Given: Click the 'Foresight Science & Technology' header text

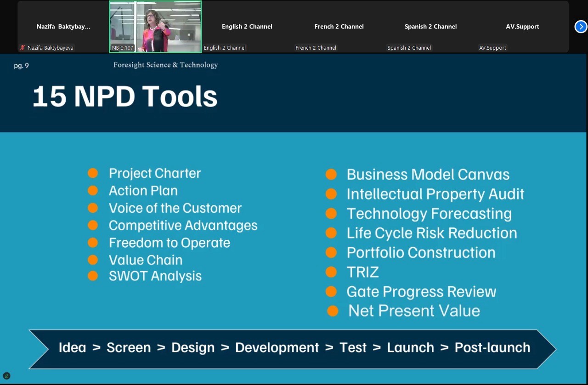Looking at the screenshot, I should (x=165, y=65).
